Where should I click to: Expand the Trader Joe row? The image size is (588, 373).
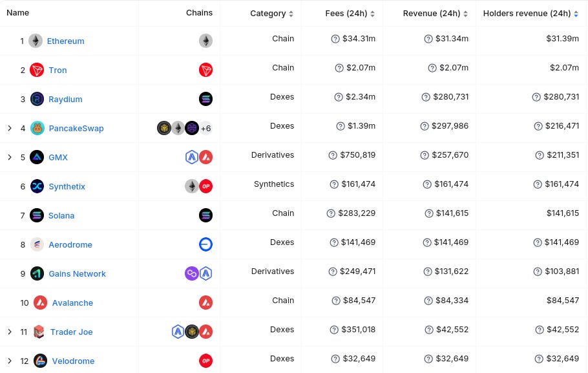point(10,332)
